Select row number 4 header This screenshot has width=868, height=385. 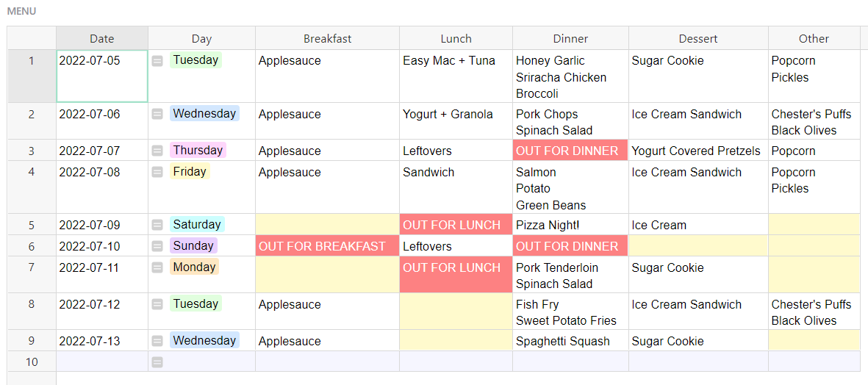(x=32, y=173)
